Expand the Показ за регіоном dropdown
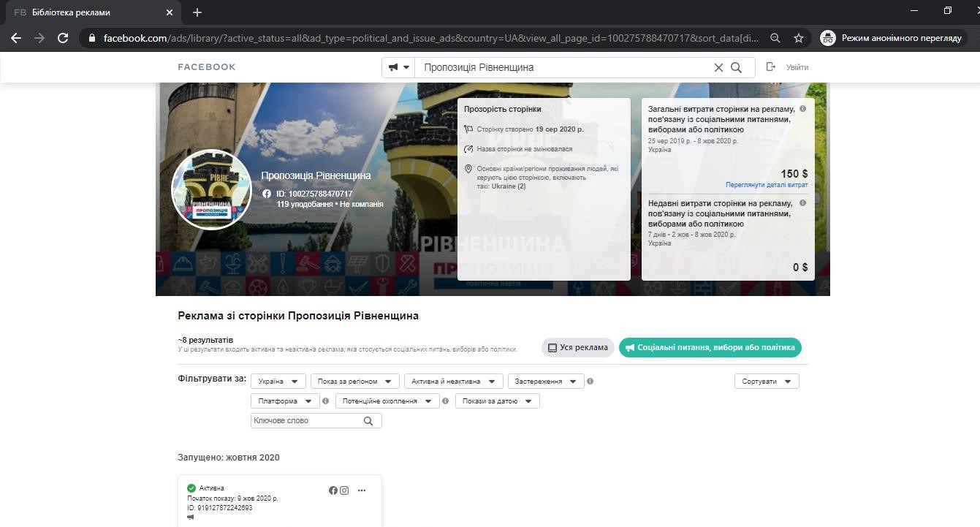 click(355, 382)
